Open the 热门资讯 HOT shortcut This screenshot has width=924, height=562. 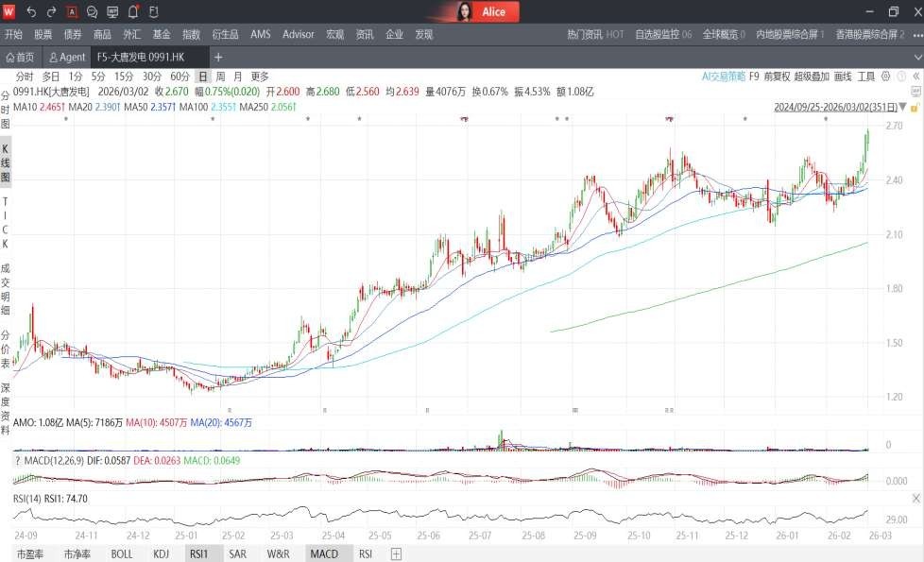595,34
